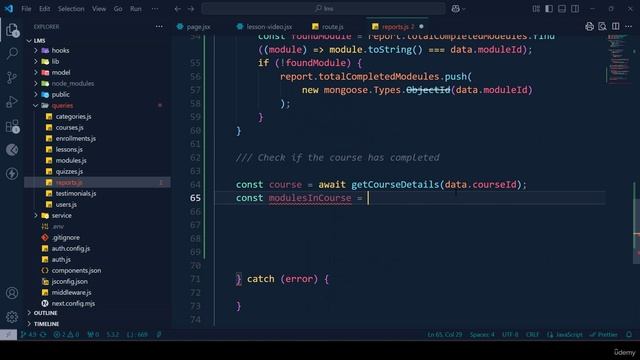
Task: Collapse the queries folder
Action: 62,106
